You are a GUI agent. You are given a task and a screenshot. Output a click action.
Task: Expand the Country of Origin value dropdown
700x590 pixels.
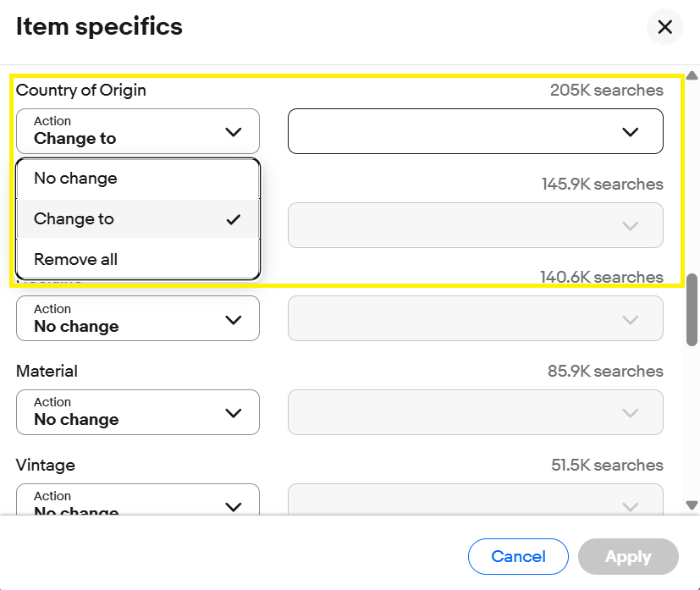pos(475,131)
